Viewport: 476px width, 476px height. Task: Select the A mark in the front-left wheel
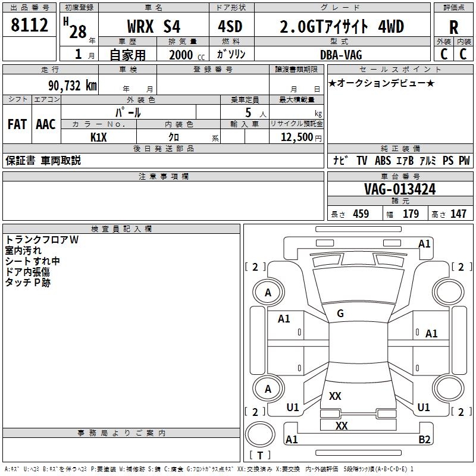(268, 292)
